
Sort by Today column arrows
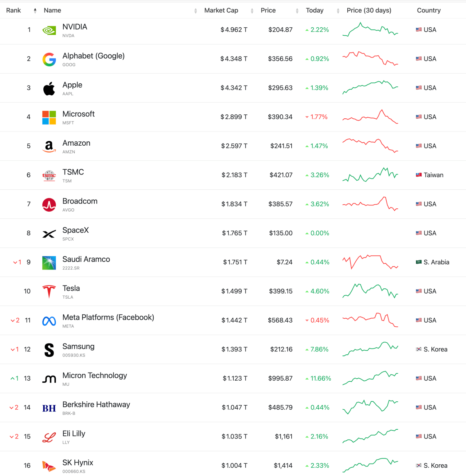click(338, 11)
